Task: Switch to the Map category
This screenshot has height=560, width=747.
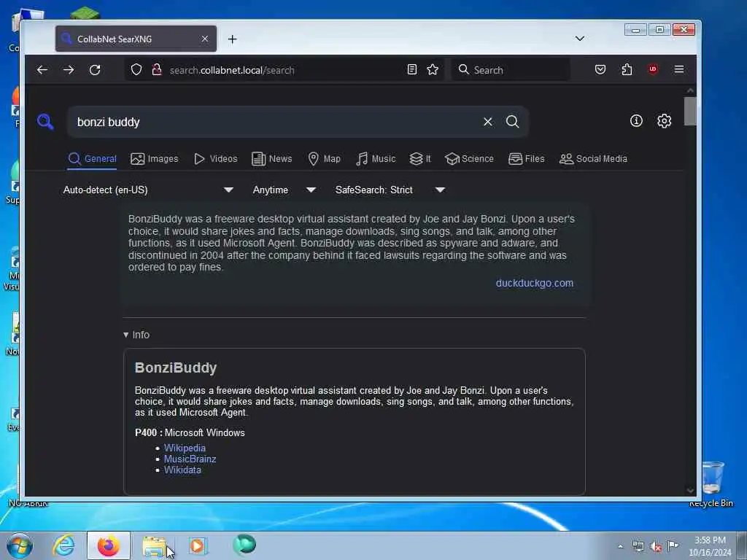Action: (x=325, y=158)
